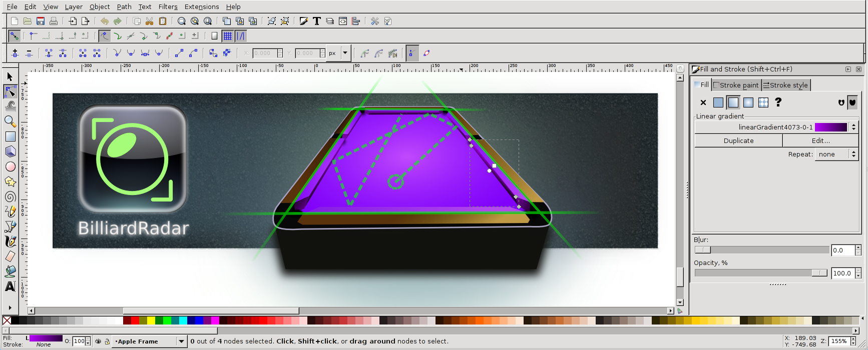Image resolution: width=868 pixels, height=350 pixels.
Task: Choose the Rectangle tool in the toolbox
Action: [10, 136]
